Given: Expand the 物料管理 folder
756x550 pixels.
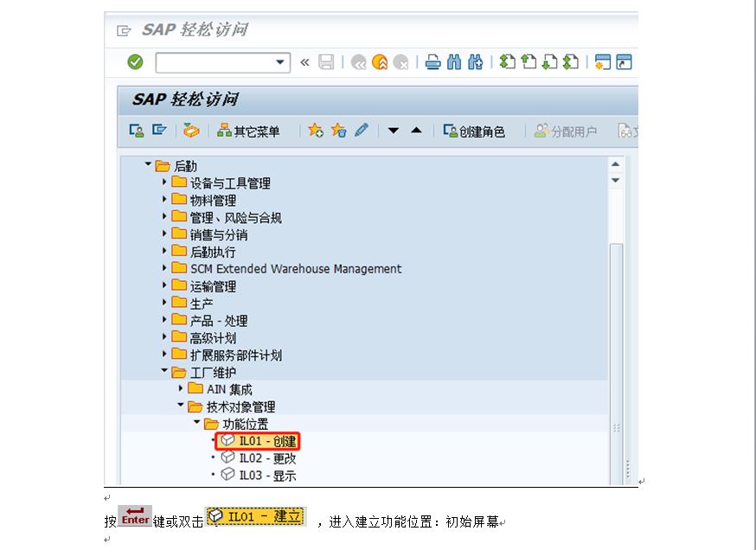Looking at the screenshot, I should (x=164, y=199).
